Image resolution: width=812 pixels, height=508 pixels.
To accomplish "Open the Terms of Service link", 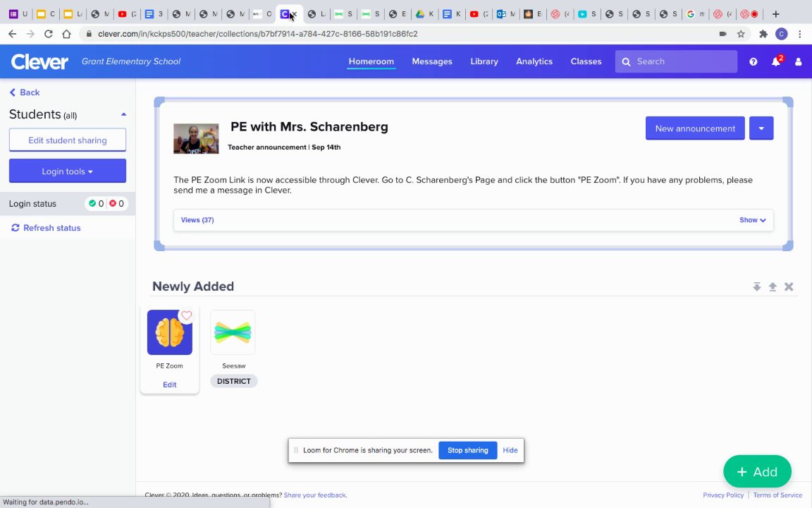I will [777, 495].
